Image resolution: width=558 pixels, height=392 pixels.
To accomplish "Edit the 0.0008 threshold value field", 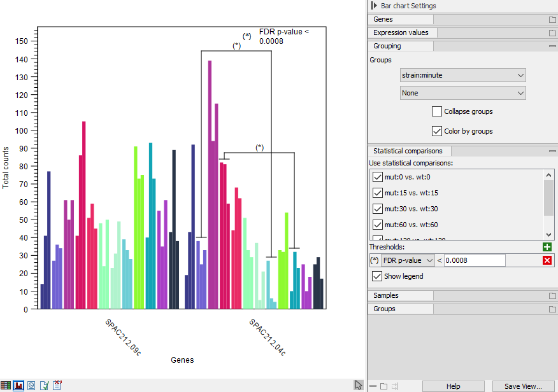I will coord(475,260).
